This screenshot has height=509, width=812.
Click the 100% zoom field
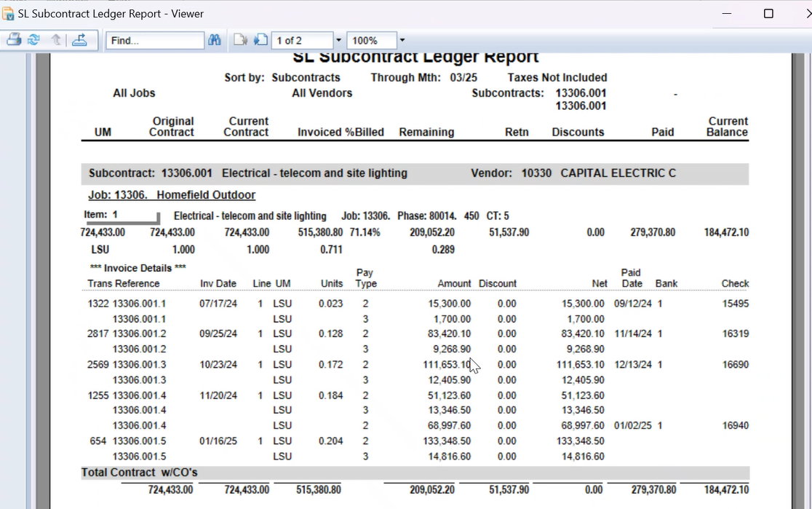pos(372,41)
